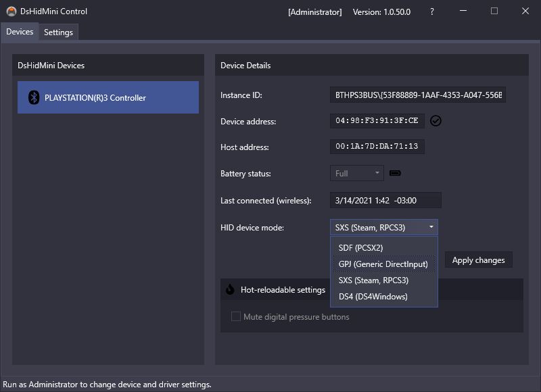Switch to the Settings tab

[57, 31]
